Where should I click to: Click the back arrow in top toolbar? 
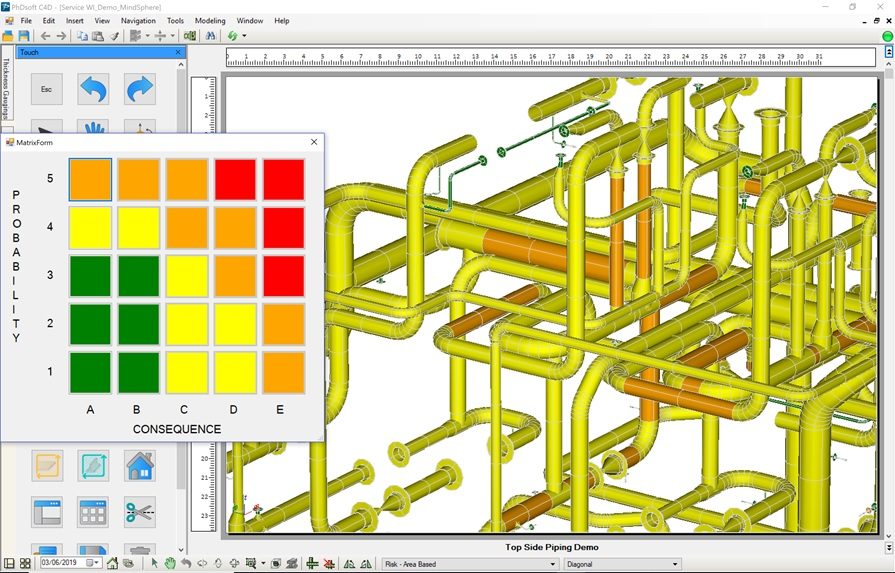click(x=45, y=36)
